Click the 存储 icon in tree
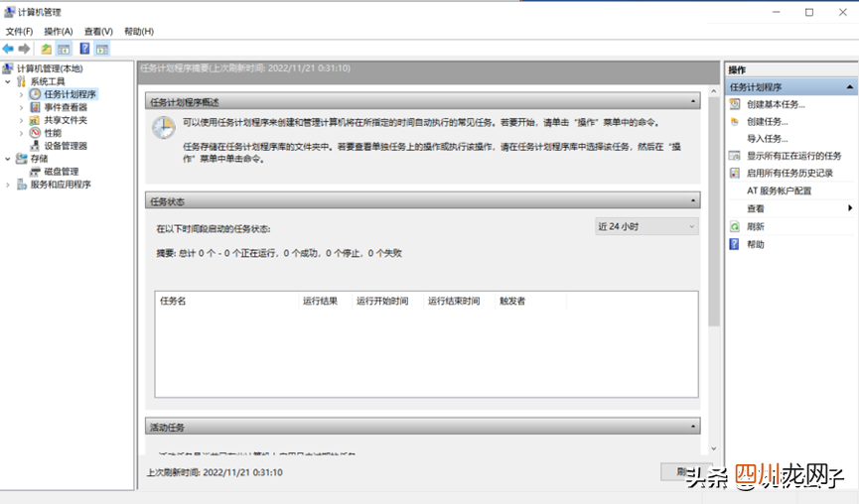Image resolution: width=859 pixels, height=504 pixels. pyautogui.click(x=22, y=159)
